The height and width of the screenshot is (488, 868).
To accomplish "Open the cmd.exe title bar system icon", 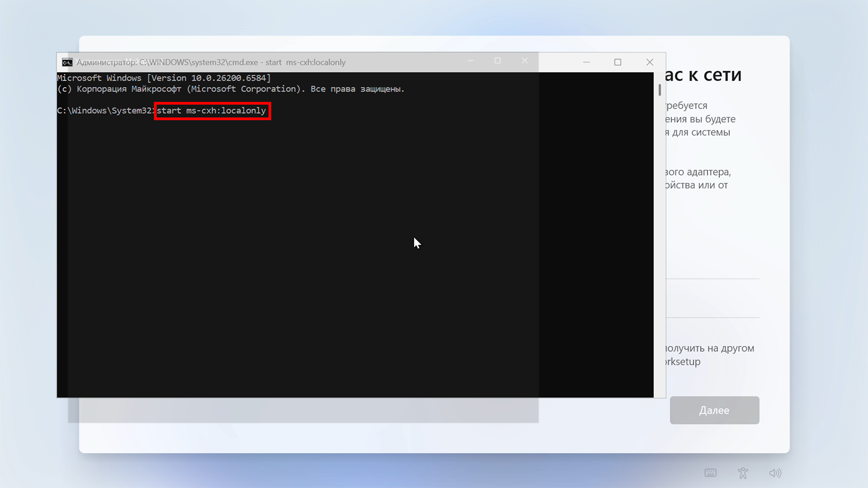I will 67,62.
